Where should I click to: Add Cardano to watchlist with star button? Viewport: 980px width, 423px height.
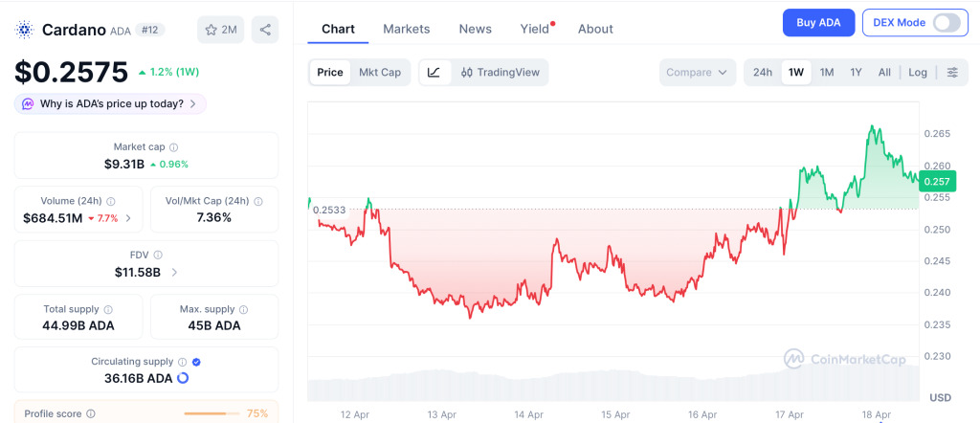pos(220,30)
